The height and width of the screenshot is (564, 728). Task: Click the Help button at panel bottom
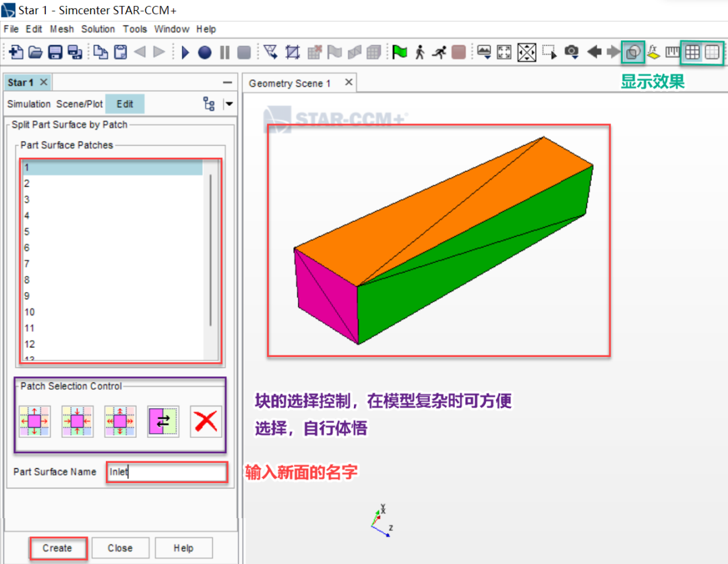[x=183, y=548]
